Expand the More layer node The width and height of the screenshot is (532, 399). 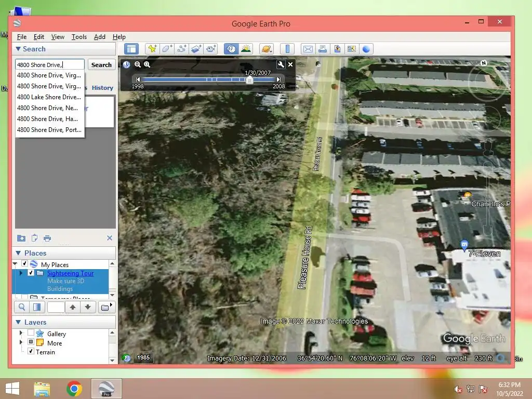(21, 342)
